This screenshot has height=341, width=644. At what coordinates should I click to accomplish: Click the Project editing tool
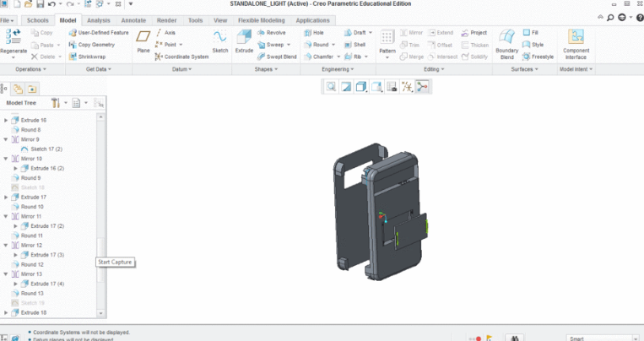(x=474, y=32)
